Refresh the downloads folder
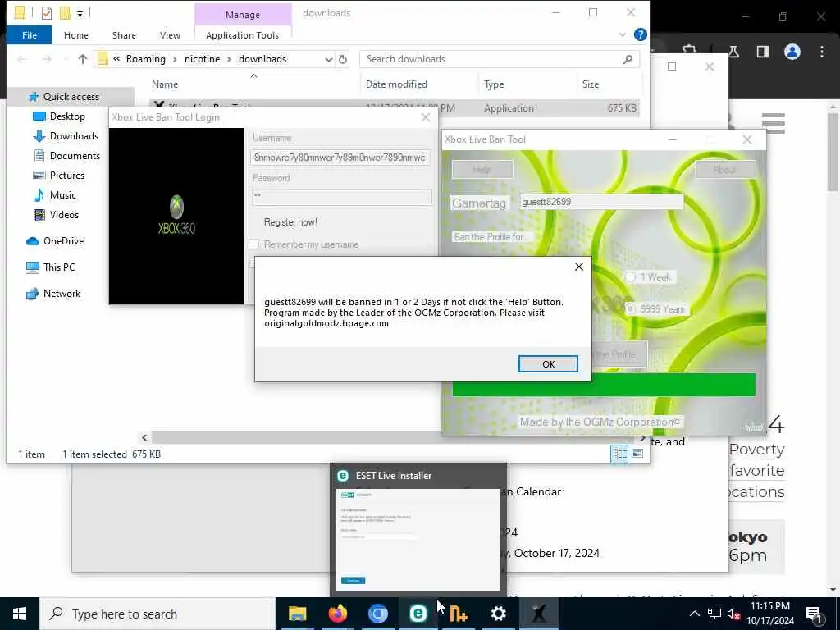 point(343,59)
